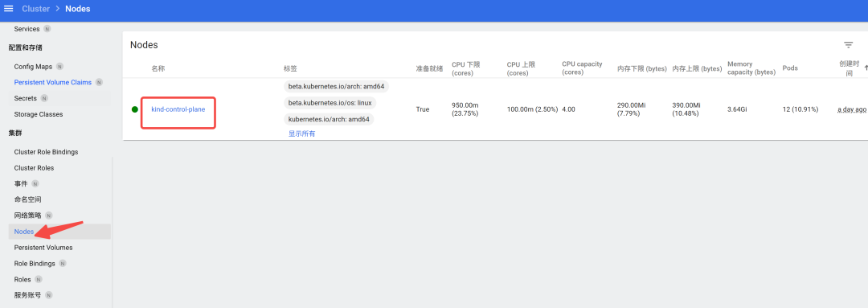
Task: Select Role Bindings in the sidebar
Action: pyautogui.click(x=35, y=264)
